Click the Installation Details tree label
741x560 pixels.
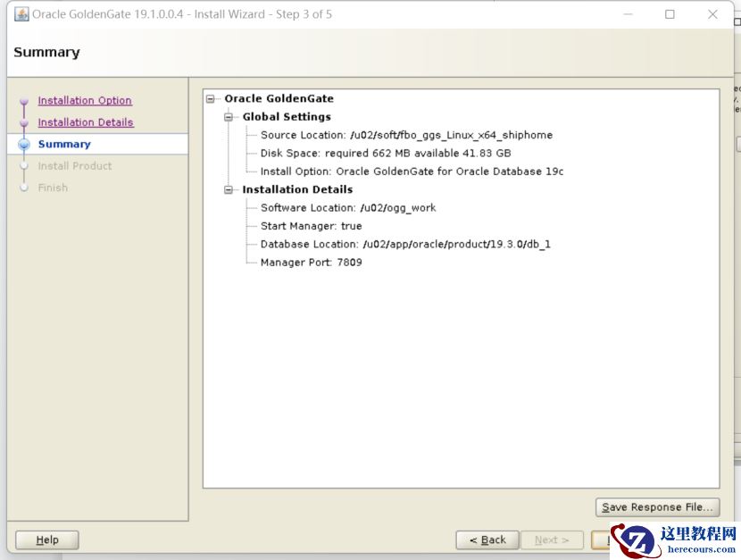click(x=297, y=189)
